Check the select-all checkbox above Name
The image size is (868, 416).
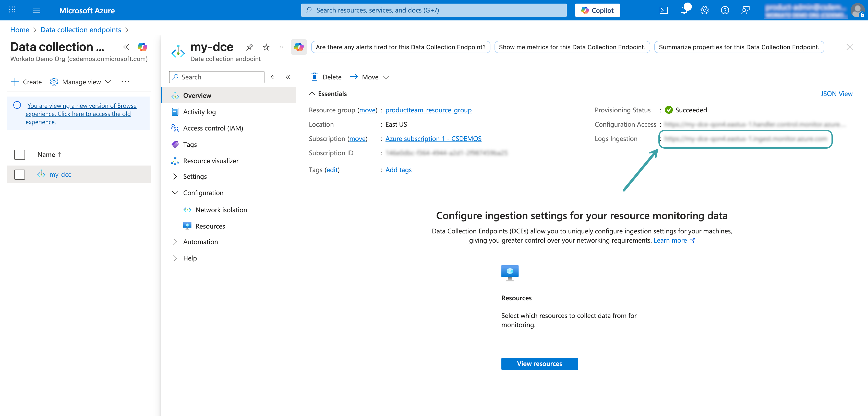(x=20, y=154)
